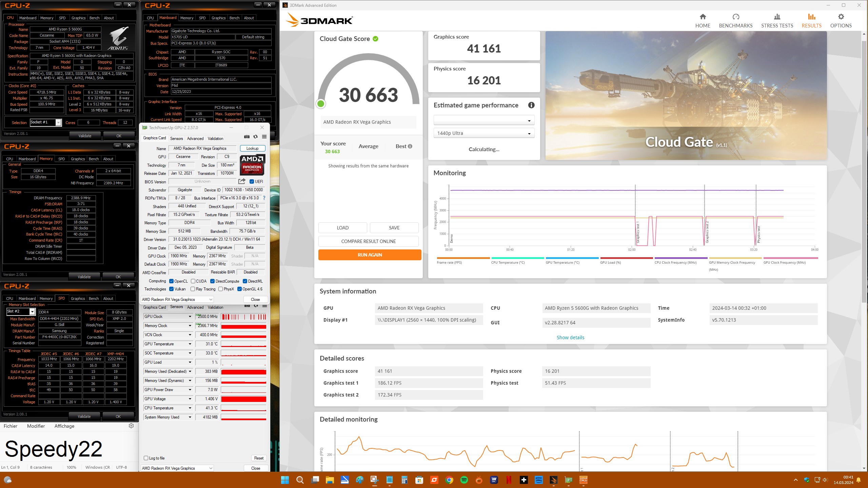This screenshot has height=488, width=868.
Task: Click the Show details link
Action: [570, 338]
